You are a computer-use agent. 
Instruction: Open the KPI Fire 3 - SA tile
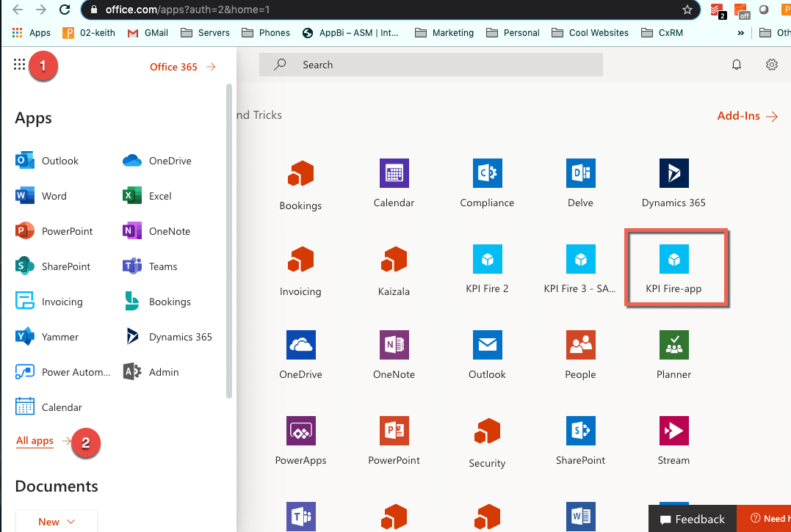pyautogui.click(x=580, y=269)
